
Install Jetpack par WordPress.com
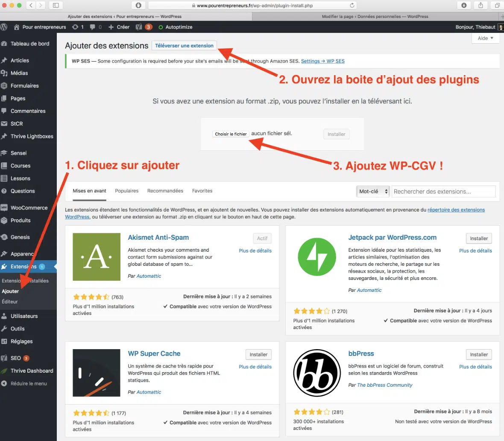[x=479, y=238]
